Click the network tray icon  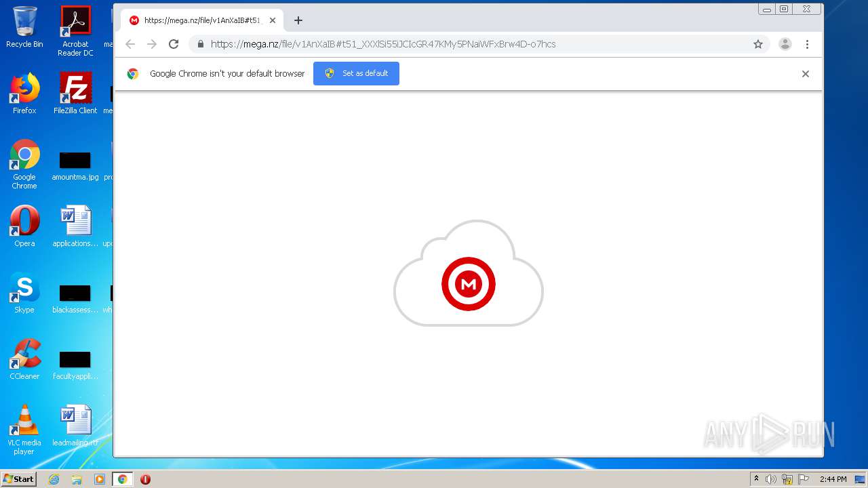coord(787,479)
